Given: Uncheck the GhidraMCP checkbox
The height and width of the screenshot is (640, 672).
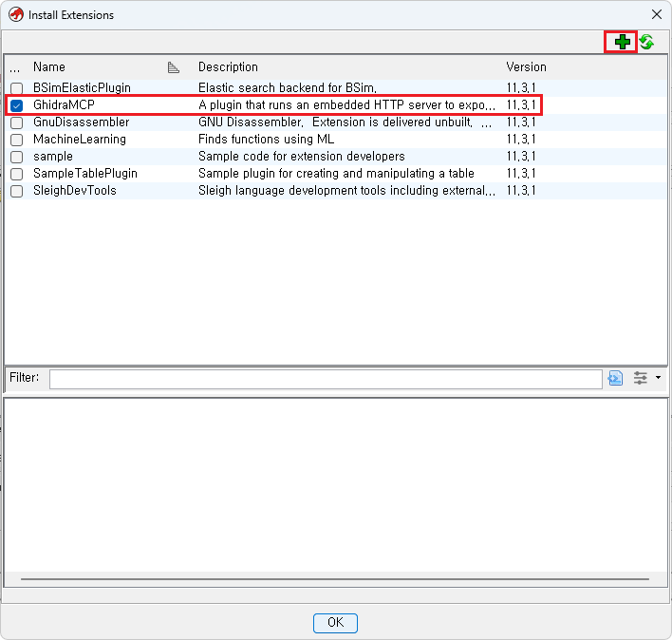Looking at the screenshot, I should pos(17,105).
